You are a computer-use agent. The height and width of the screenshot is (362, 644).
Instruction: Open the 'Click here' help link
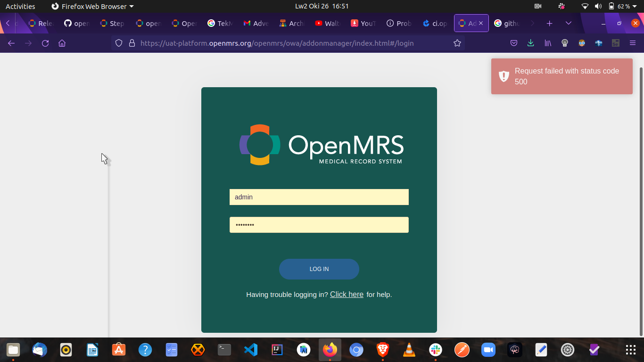(347, 295)
